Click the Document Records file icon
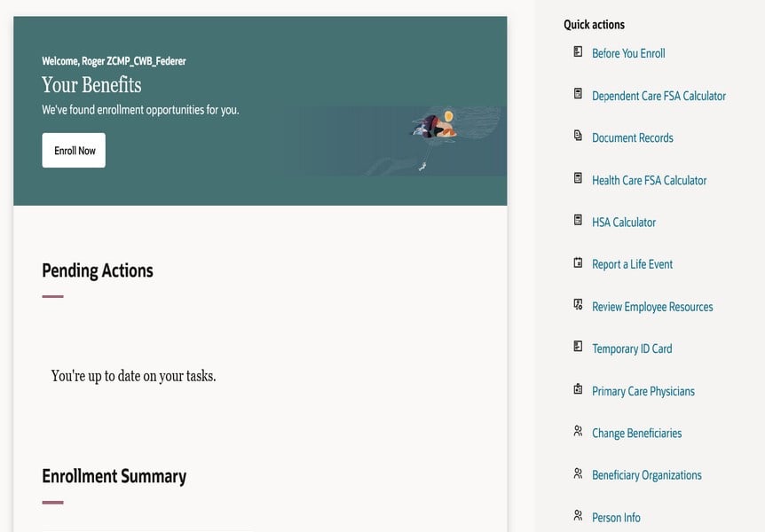Screen dimensions: 765x532 (x=577, y=136)
